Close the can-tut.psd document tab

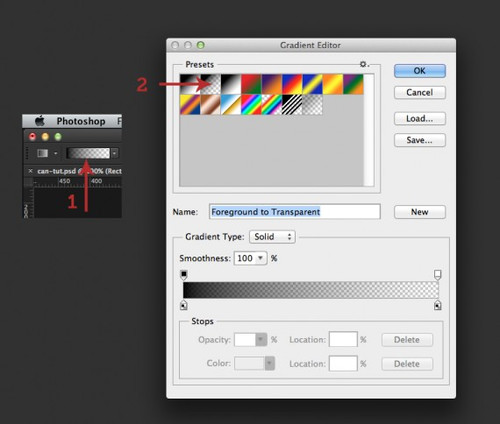[x=30, y=171]
